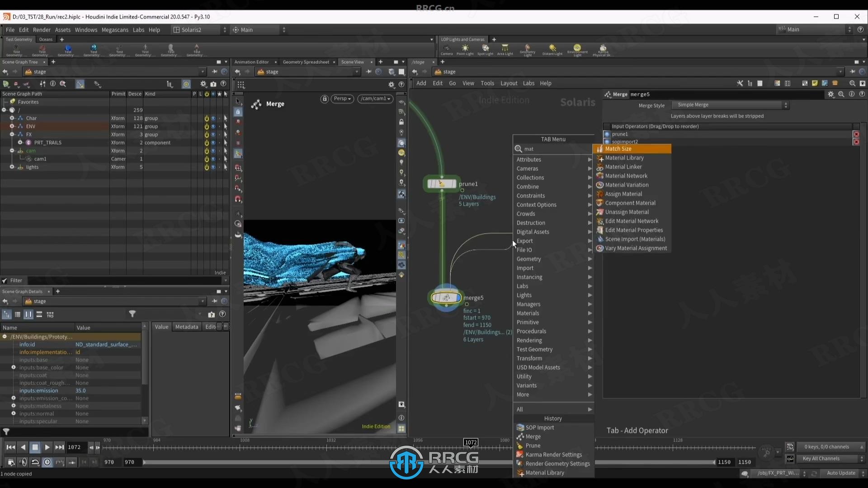Click the Metadata tab in details

coord(187,327)
